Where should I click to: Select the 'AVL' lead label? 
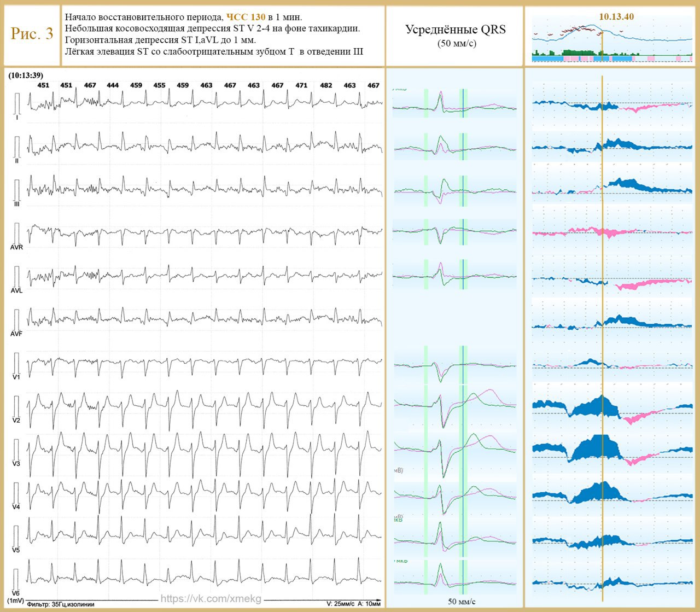coord(16,290)
